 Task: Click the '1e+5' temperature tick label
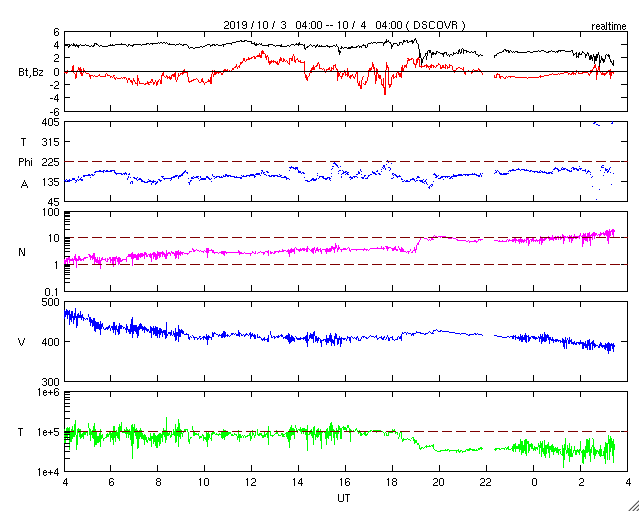click(48, 432)
